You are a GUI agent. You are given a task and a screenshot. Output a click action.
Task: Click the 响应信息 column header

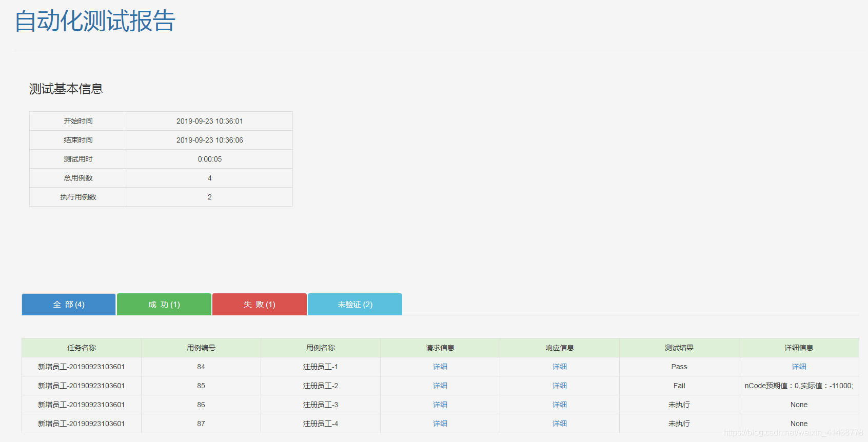(x=560, y=348)
